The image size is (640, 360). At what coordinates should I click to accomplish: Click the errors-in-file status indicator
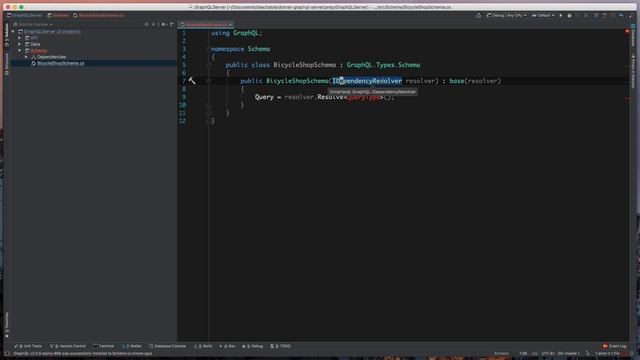point(607,353)
